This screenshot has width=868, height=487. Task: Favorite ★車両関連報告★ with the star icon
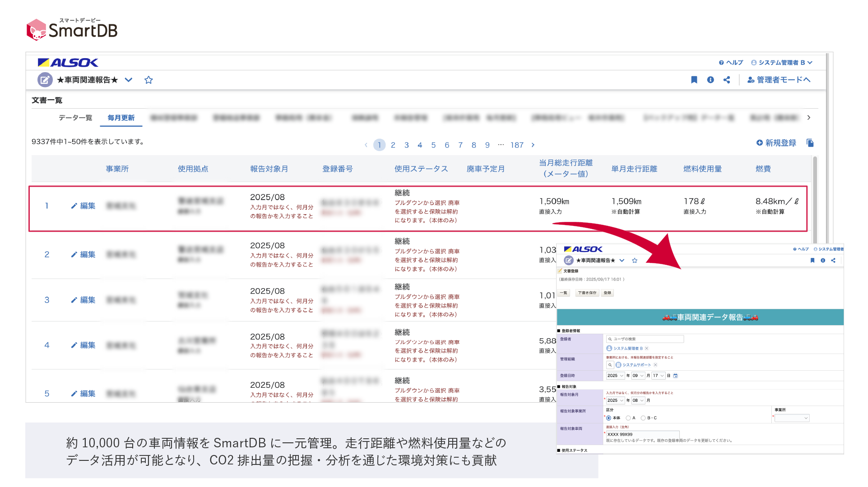[149, 80]
